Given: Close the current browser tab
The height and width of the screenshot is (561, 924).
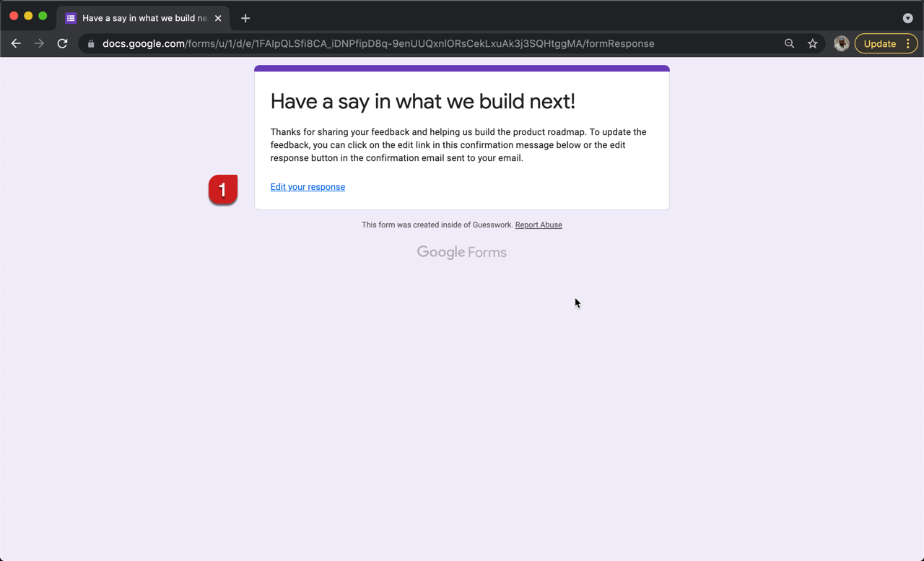Looking at the screenshot, I should point(218,18).
